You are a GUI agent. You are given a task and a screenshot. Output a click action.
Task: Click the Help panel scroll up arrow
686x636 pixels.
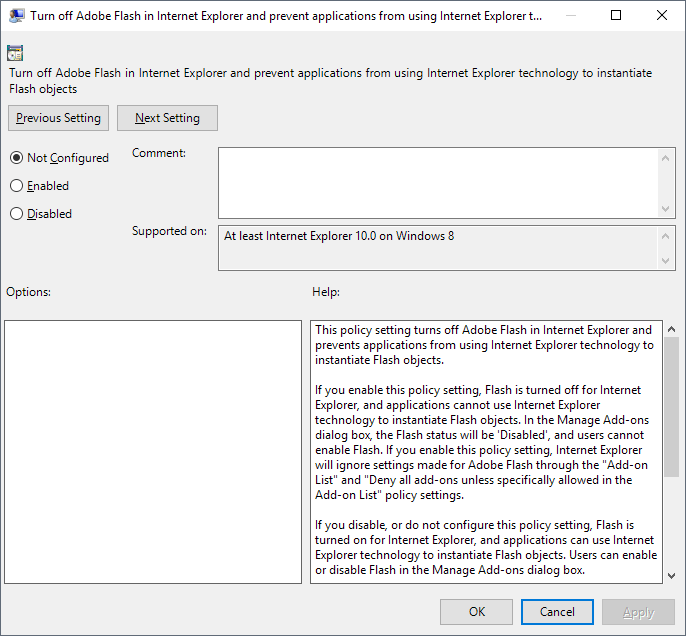672,329
